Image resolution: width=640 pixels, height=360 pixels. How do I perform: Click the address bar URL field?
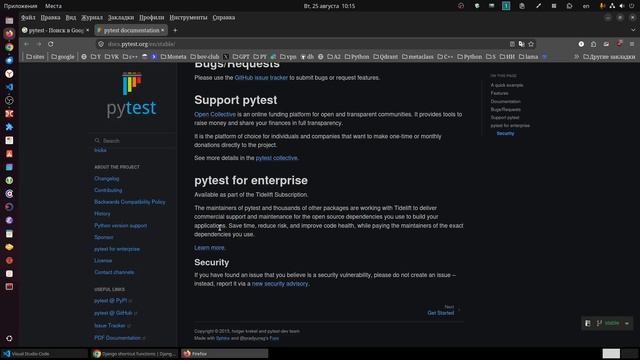302,44
